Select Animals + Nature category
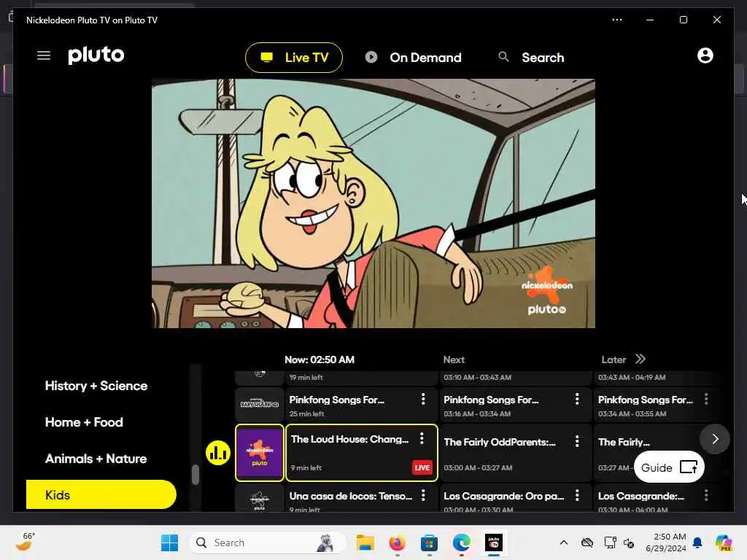The width and height of the screenshot is (747, 560). pos(96,459)
